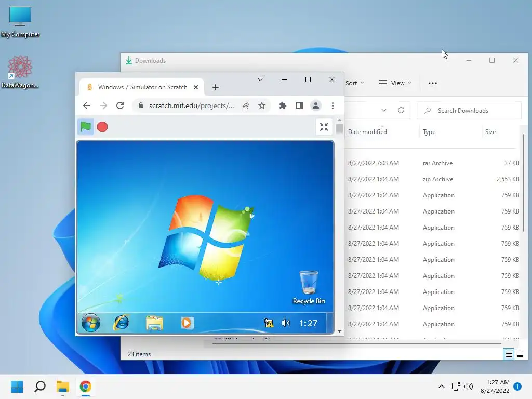
Task: Refresh the Downloads folder
Action: pos(401,110)
